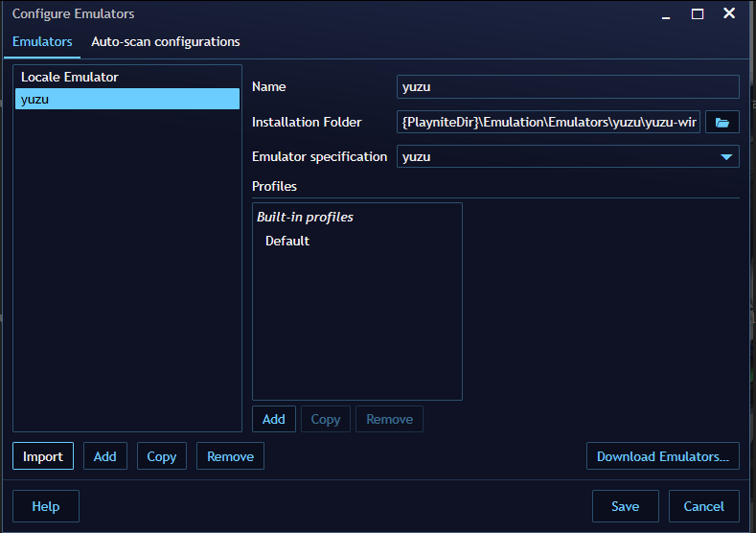Switch to the Emulators tab
This screenshot has width=756, height=533.
click(x=42, y=42)
